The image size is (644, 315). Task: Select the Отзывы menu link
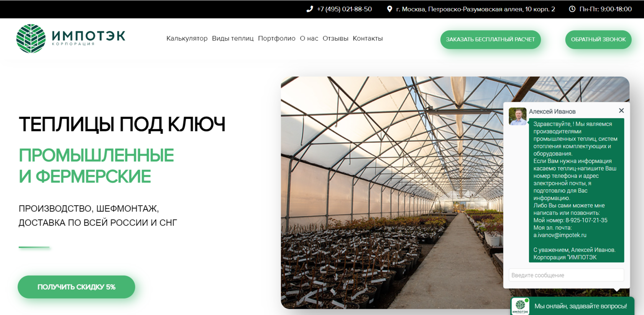(335, 38)
